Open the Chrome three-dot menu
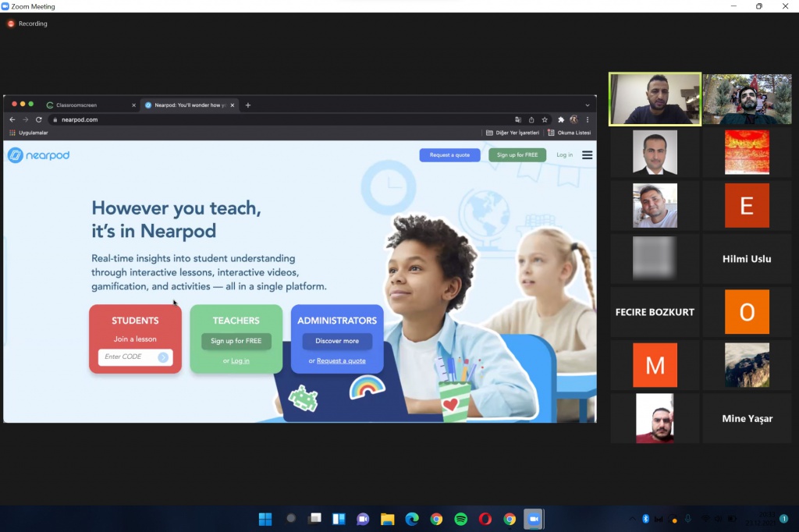Screen dimensions: 799x532 (588, 120)
